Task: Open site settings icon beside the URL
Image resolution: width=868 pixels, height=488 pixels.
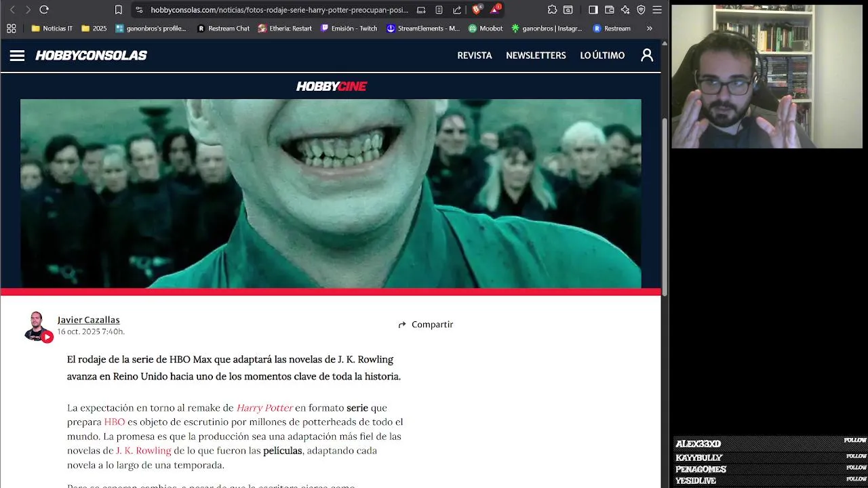Action: (139, 9)
